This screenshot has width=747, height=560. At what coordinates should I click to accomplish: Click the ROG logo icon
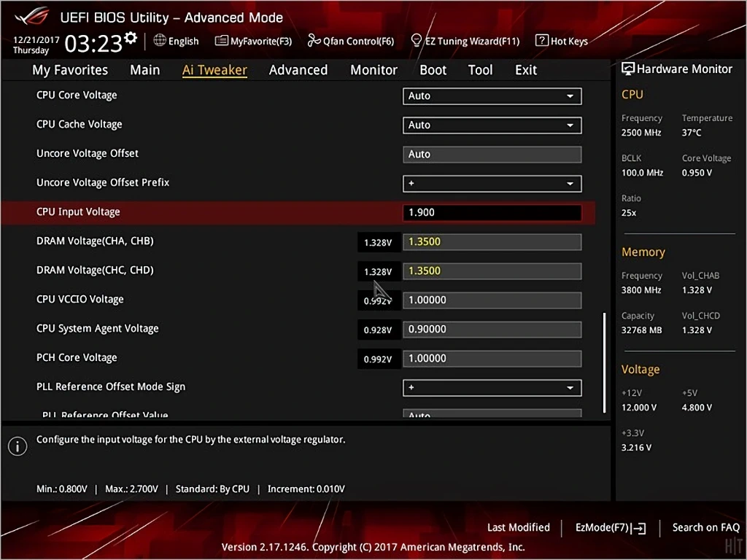(x=32, y=16)
